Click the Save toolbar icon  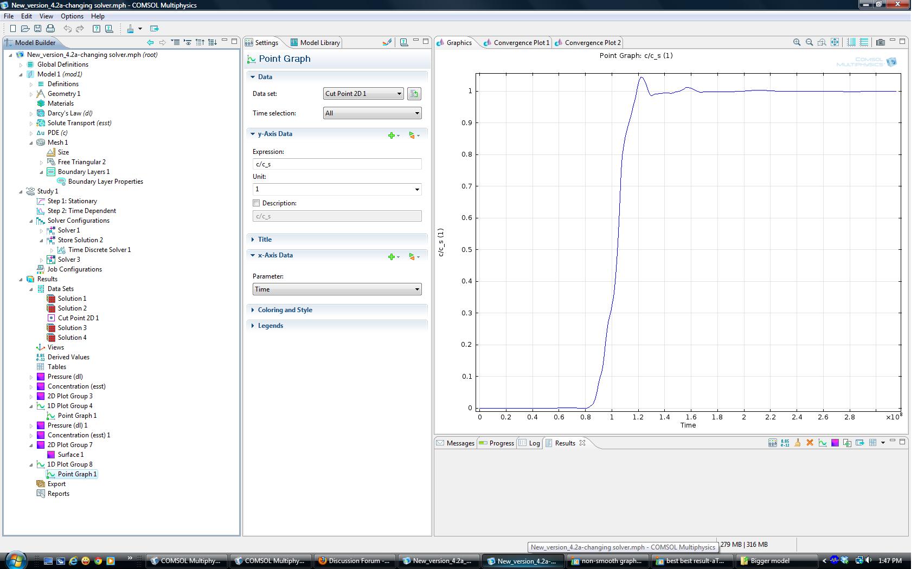(37, 29)
